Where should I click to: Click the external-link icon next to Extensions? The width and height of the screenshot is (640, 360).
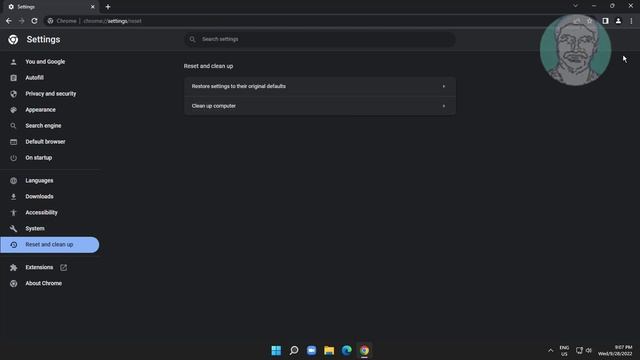63,267
